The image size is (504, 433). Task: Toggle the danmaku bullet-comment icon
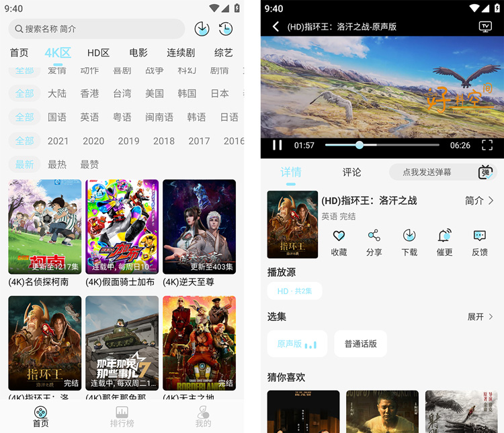tap(485, 173)
